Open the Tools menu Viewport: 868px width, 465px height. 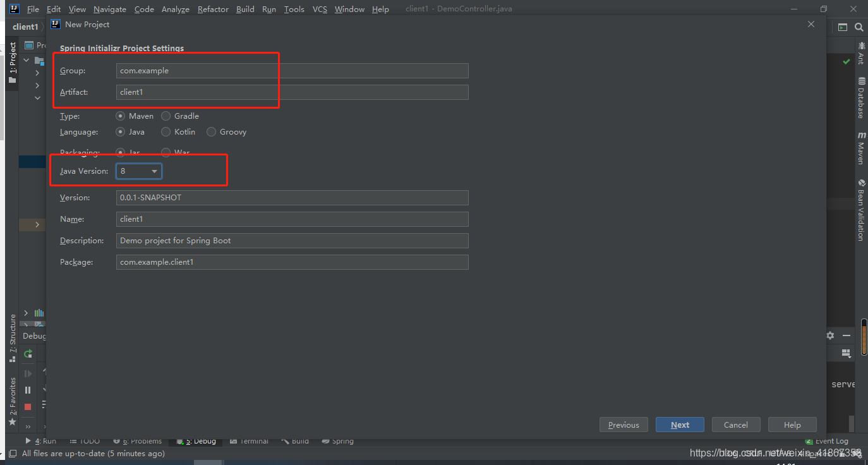click(x=294, y=9)
